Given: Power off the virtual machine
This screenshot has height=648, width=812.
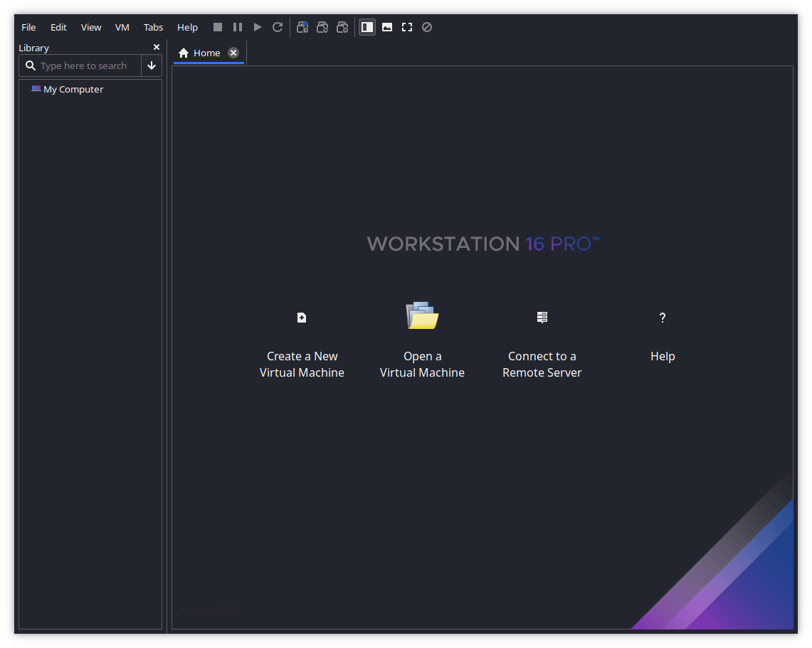Looking at the screenshot, I should [x=218, y=27].
